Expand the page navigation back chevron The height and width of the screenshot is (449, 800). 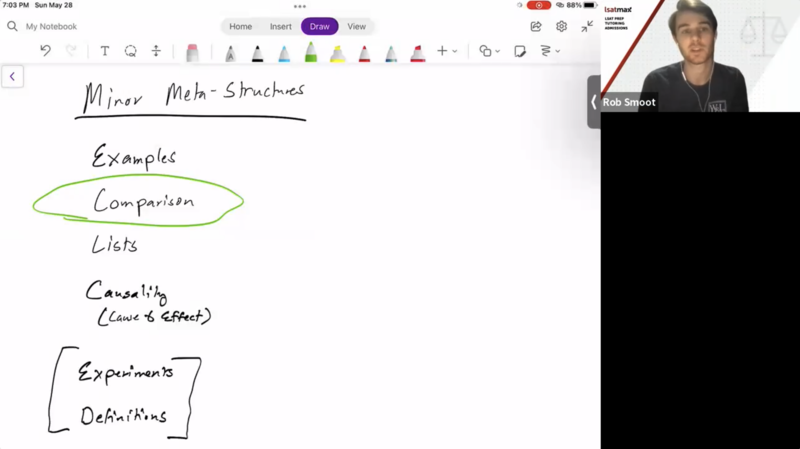(12, 76)
